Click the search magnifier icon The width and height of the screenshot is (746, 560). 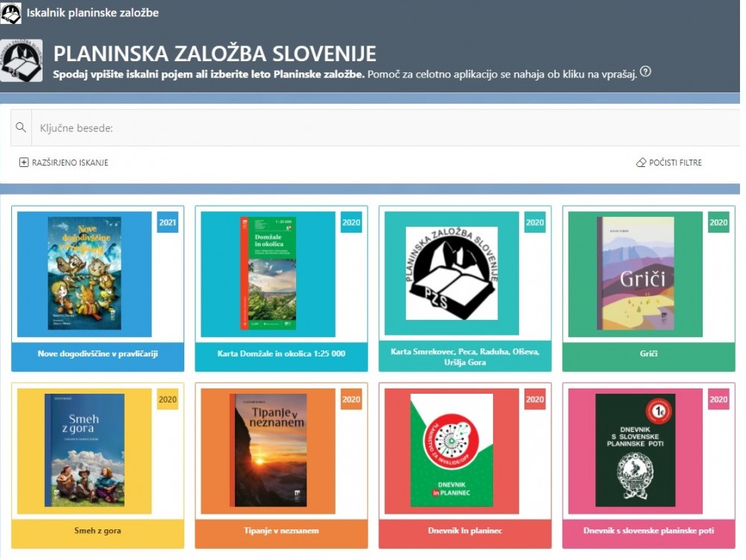21,128
